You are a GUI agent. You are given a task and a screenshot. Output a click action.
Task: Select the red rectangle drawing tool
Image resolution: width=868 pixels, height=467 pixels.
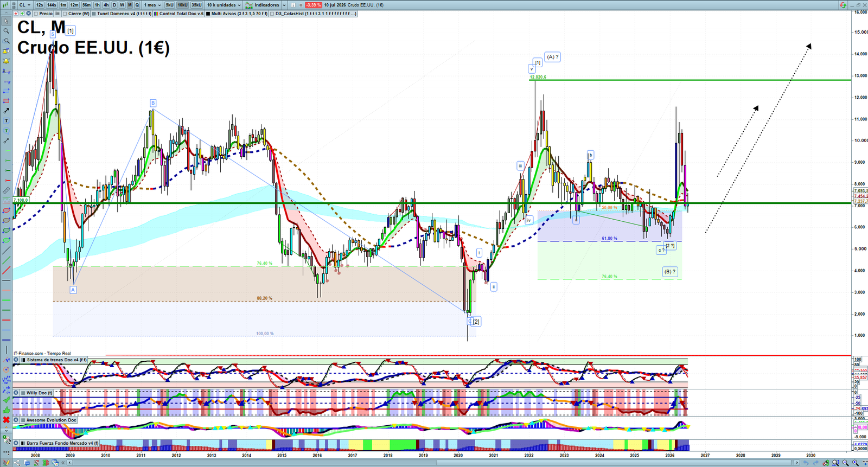[x=6, y=101]
